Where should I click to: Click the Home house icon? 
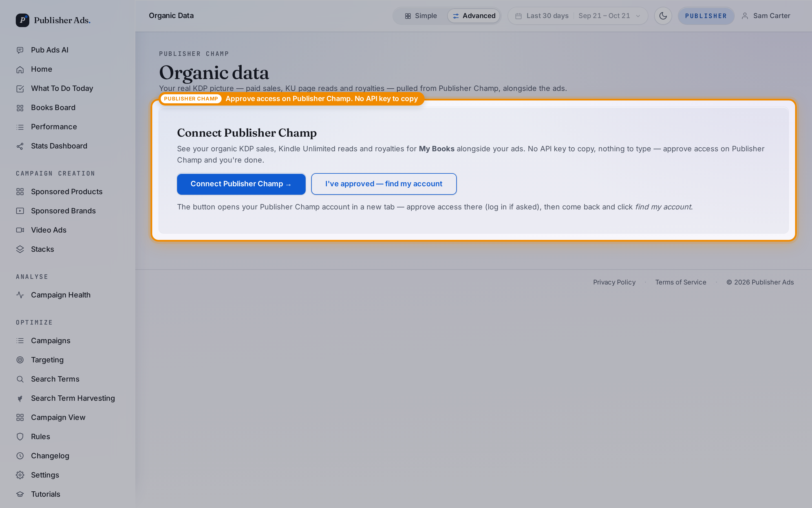pos(20,69)
